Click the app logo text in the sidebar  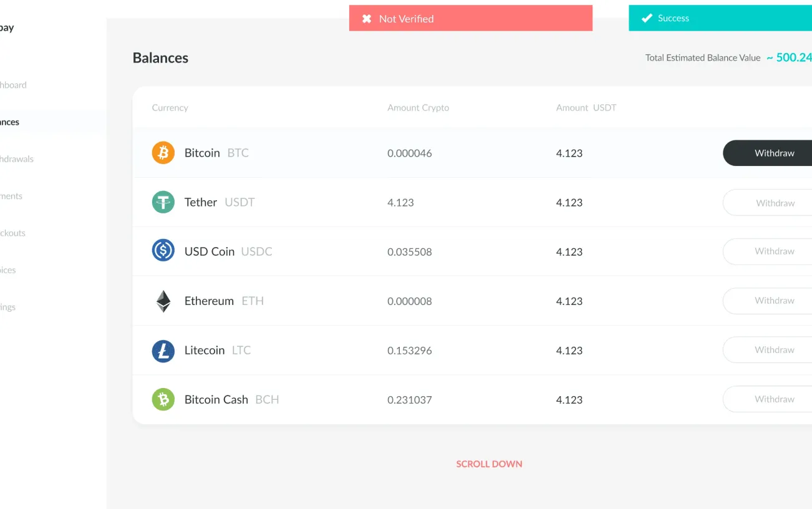point(7,28)
